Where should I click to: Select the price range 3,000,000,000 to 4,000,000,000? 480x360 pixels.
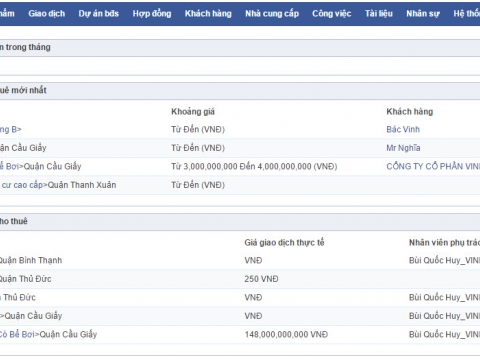pos(254,166)
